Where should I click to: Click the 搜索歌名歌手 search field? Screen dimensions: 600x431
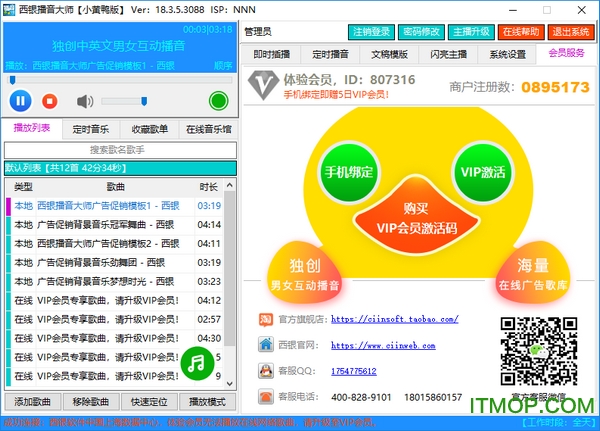pos(120,150)
